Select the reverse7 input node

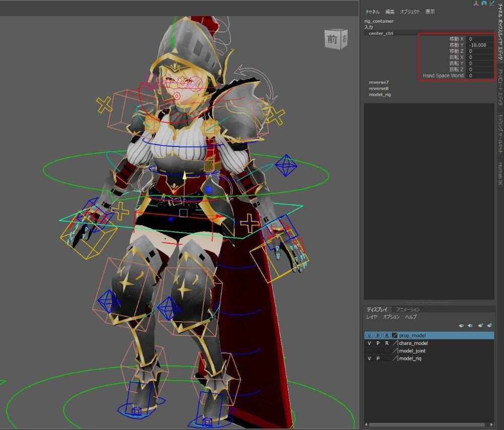coord(379,82)
